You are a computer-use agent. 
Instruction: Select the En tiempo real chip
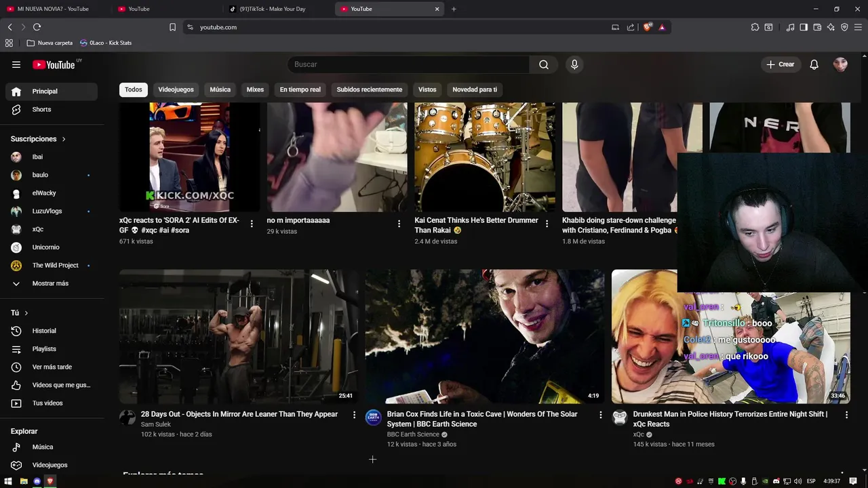coord(300,89)
